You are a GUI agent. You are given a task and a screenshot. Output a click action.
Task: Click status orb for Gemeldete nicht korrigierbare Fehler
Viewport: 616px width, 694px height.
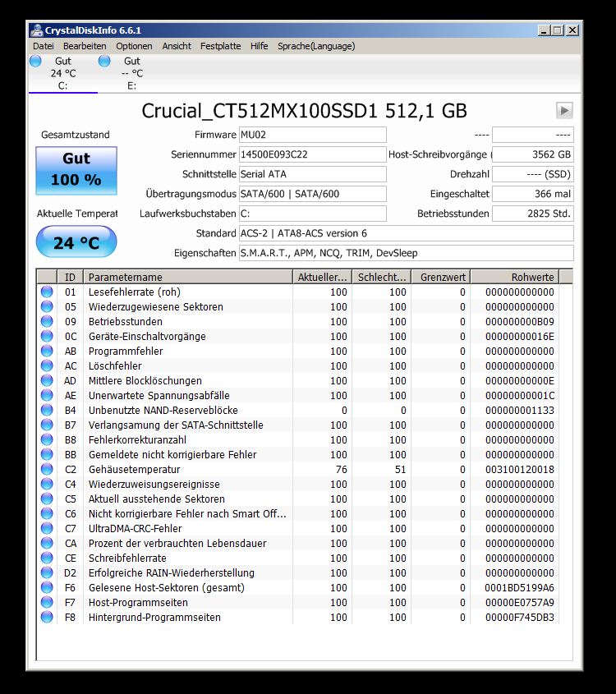coord(47,454)
